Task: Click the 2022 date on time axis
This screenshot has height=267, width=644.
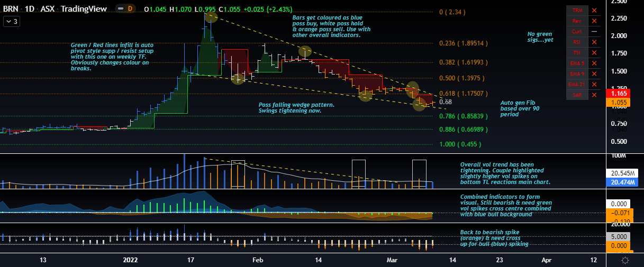Action: point(130,260)
